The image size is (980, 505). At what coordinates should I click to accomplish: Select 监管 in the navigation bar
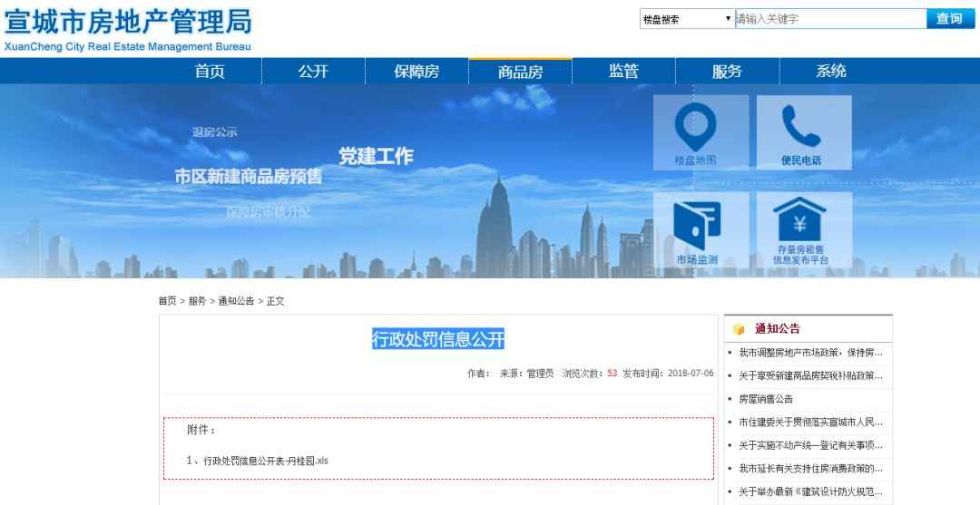point(623,72)
